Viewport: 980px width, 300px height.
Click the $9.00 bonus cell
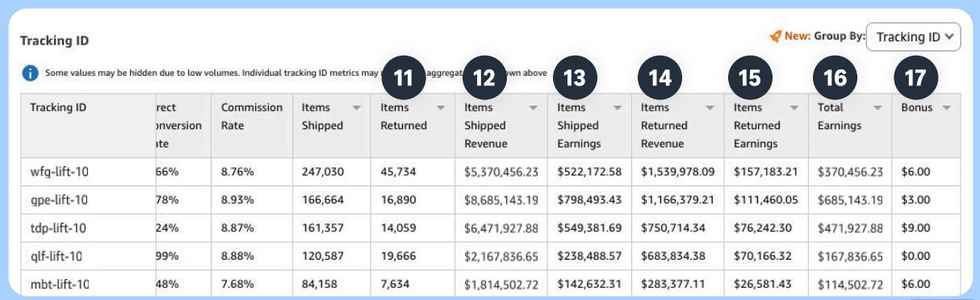(926, 228)
